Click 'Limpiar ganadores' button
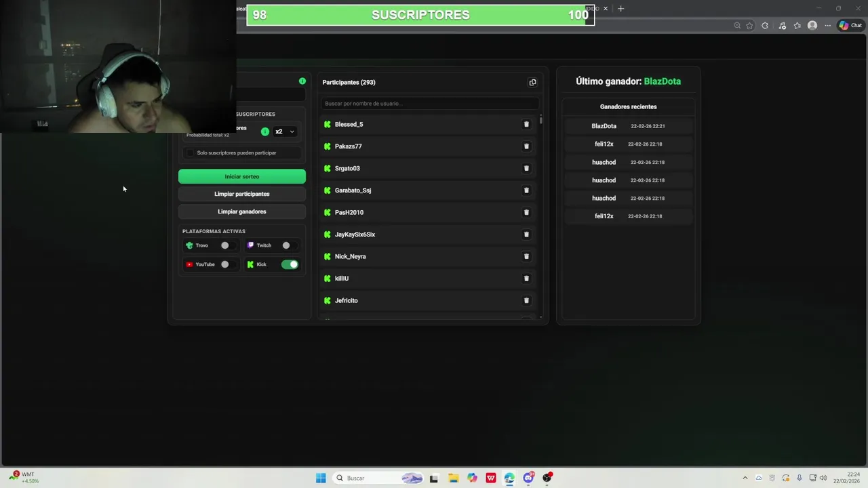 (242, 211)
